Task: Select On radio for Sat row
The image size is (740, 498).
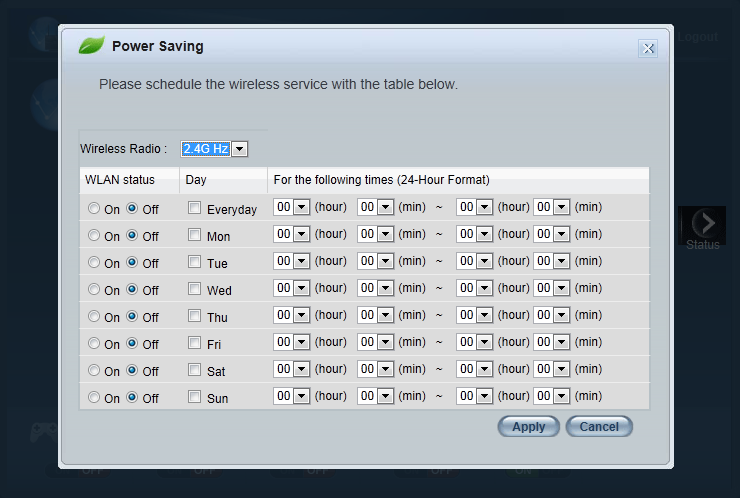Action: [94, 371]
